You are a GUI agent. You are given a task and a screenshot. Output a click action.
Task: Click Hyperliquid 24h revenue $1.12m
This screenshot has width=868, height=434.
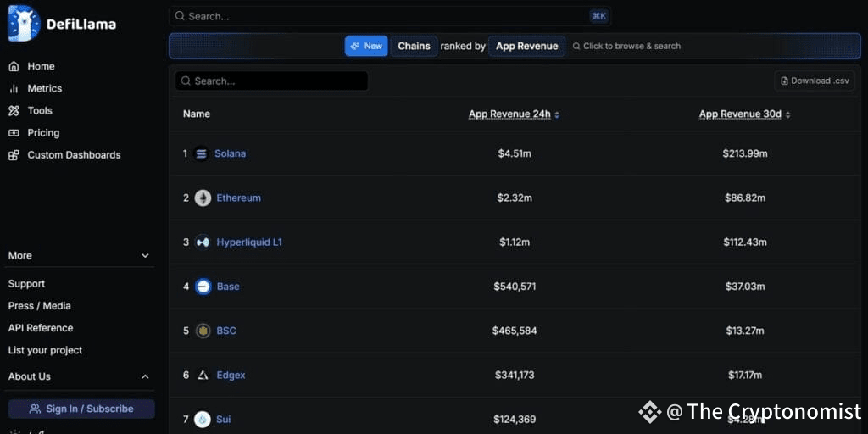(515, 242)
